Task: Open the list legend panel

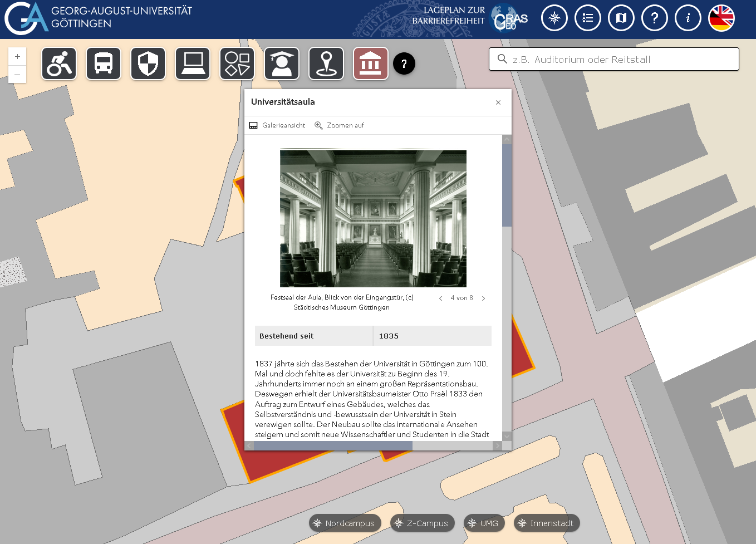Action: [587, 17]
